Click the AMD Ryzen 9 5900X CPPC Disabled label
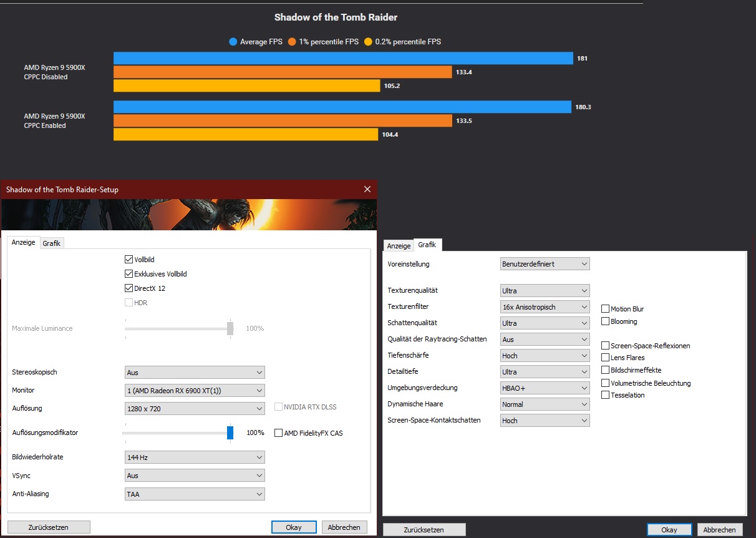 pos(54,72)
